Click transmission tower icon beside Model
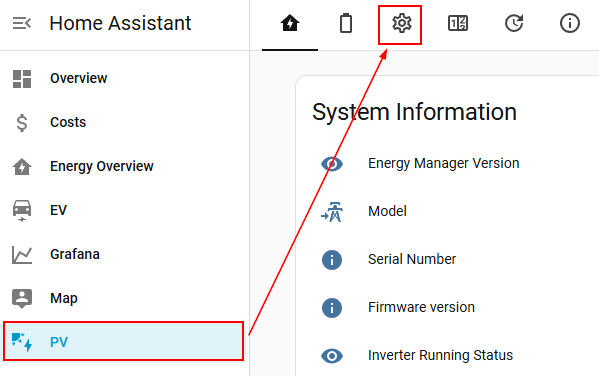This screenshot has width=599, height=376. (332, 212)
